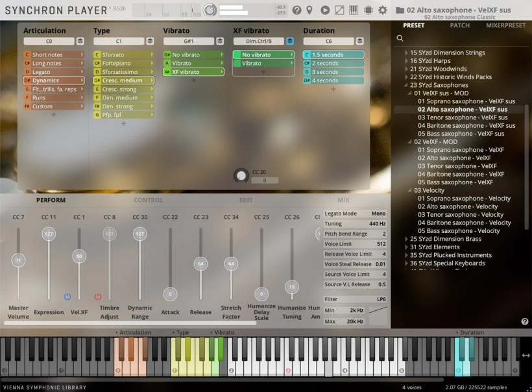The width and height of the screenshot is (532, 392).
Task: Toggle the keyboard display icon in toolbar
Action: 354,10
